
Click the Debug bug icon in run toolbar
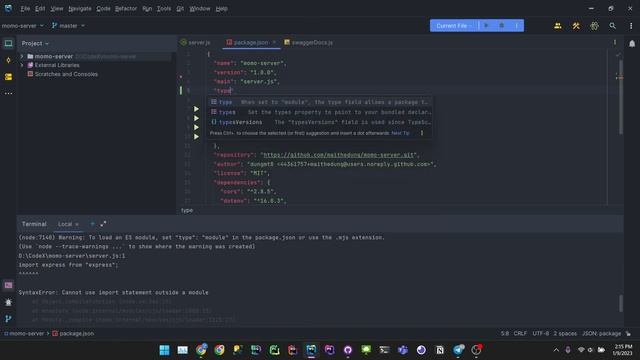click(x=502, y=25)
